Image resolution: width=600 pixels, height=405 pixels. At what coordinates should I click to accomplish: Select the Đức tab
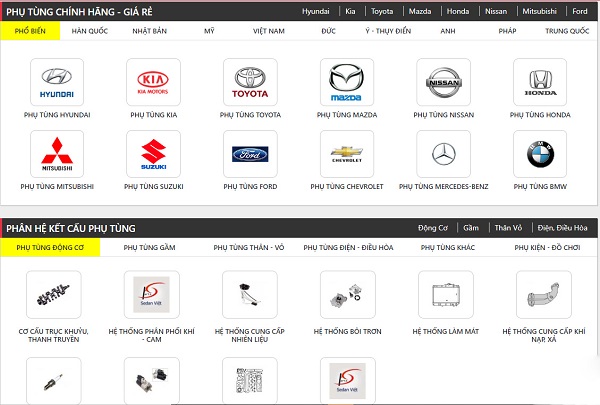(328, 31)
